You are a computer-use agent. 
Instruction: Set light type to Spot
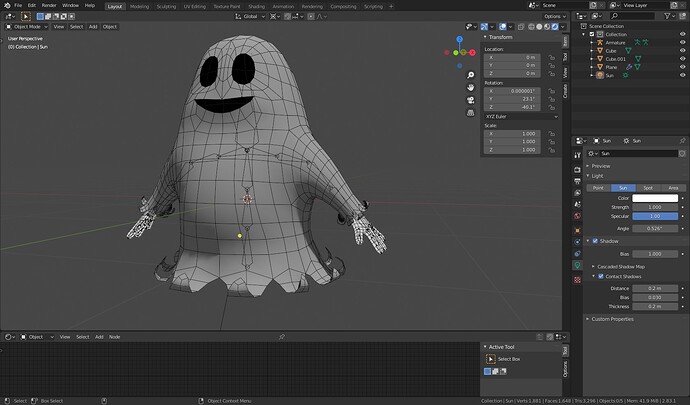point(648,188)
